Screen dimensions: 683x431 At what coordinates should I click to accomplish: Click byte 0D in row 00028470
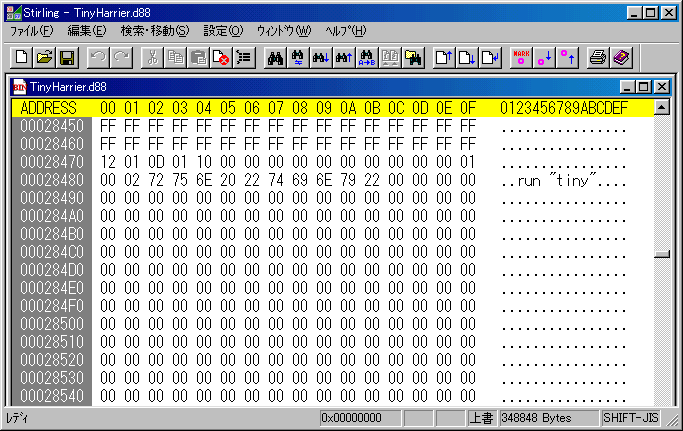coord(156,162)
